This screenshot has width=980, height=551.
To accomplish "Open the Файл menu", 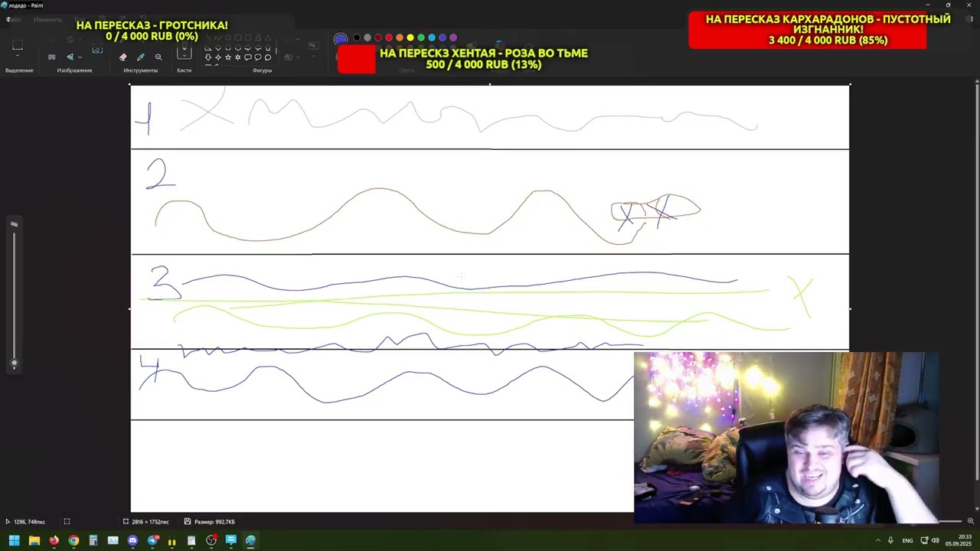I will point(14,19).
